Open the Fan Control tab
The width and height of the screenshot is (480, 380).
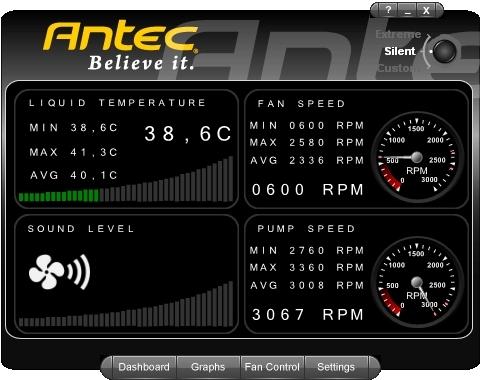pyautogui.click(x=272, y=367)
